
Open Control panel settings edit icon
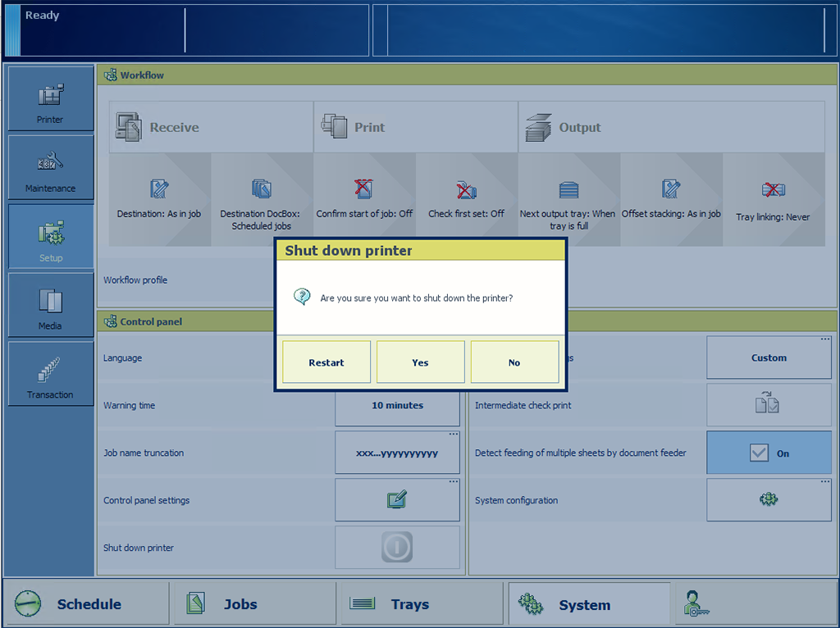[397, 500]
